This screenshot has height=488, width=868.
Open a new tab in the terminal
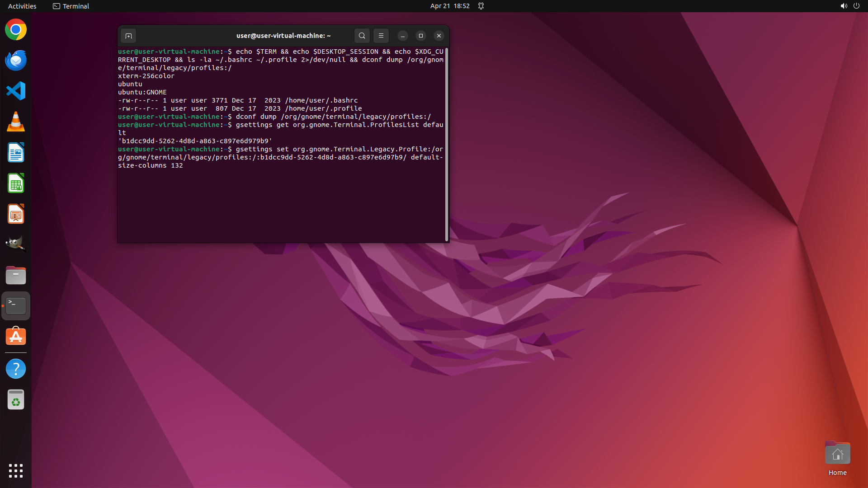pyautogui.click(x=128, y=36)
